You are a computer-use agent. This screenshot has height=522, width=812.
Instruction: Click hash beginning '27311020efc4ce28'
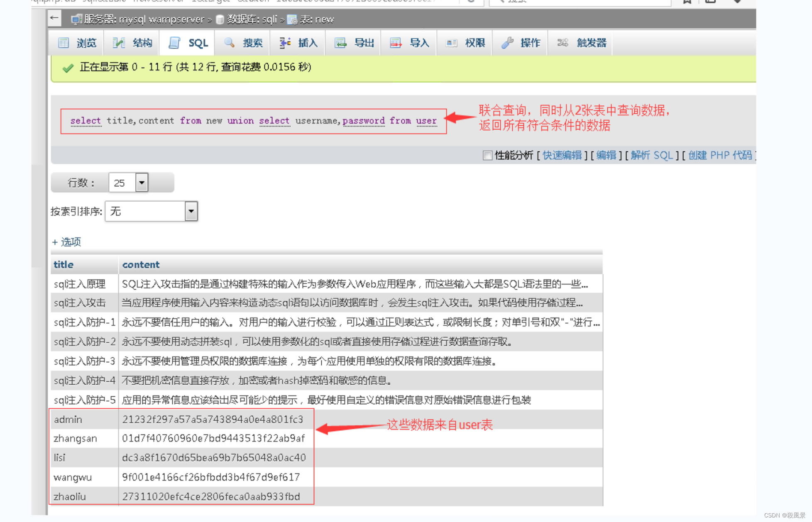pyautogui.click(x=211, y=496)
